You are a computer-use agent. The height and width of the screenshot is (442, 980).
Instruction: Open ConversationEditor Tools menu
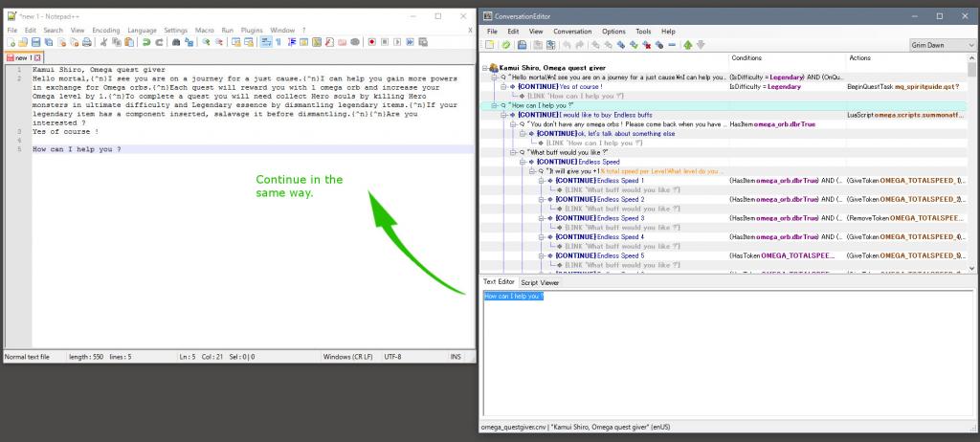[x=643, y=32]
